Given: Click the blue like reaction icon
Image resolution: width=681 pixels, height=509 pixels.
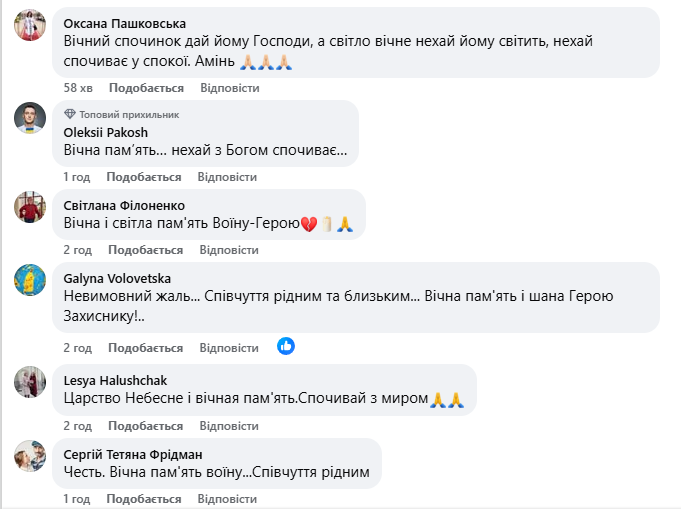Looking at the screenshot, I should pyautogui.click(x=286, y=346).
